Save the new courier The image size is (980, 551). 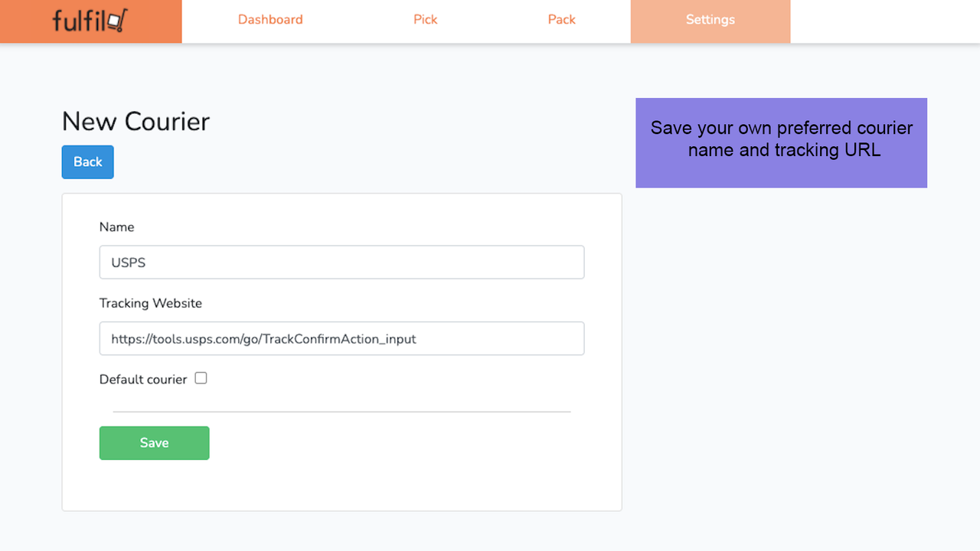pos(155,443)
